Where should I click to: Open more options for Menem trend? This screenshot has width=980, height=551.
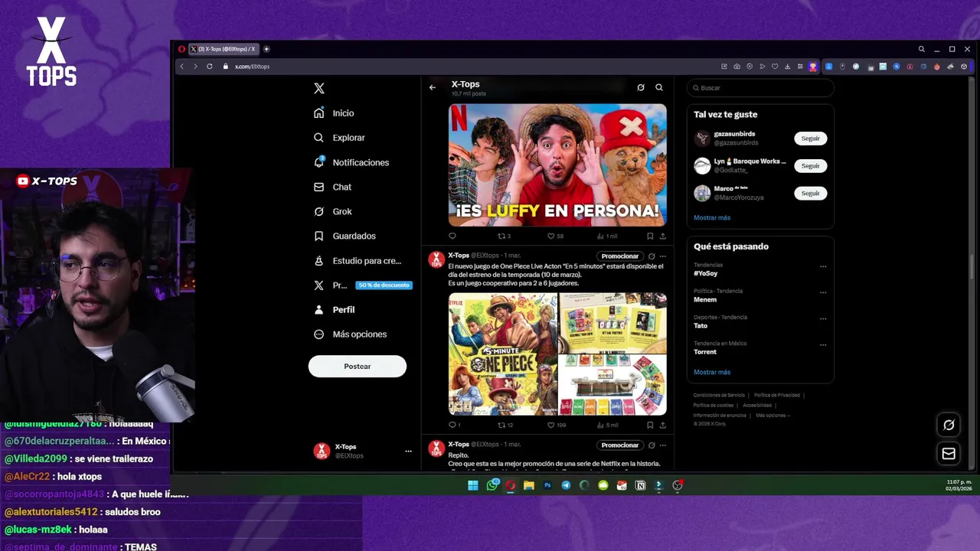823,292
